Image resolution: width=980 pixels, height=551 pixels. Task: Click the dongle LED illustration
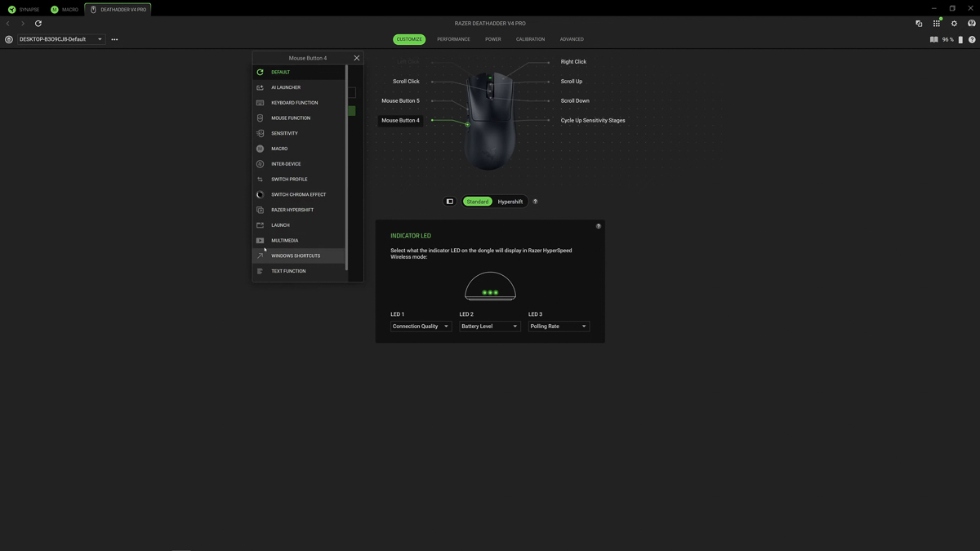pos(490,287)
